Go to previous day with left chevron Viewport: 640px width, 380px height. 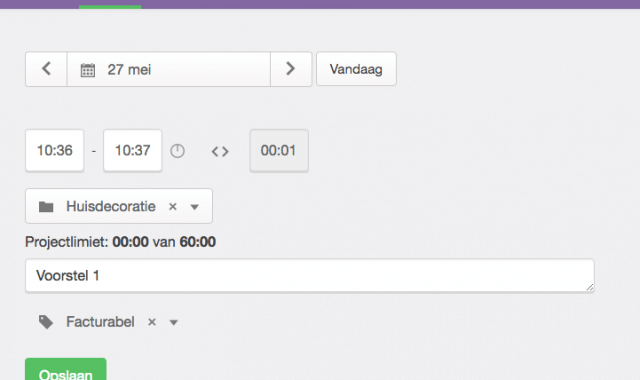pos(46,69)
